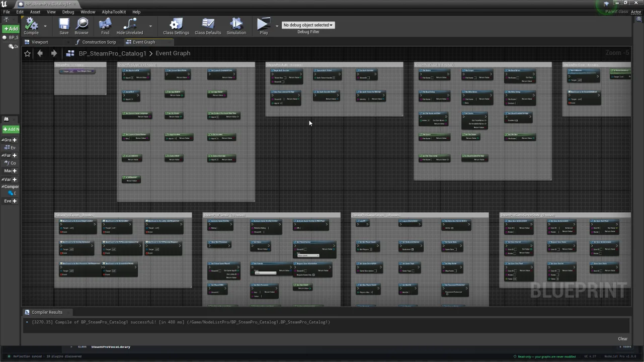Toggle the favorite star for this graph

coord(27,53)
